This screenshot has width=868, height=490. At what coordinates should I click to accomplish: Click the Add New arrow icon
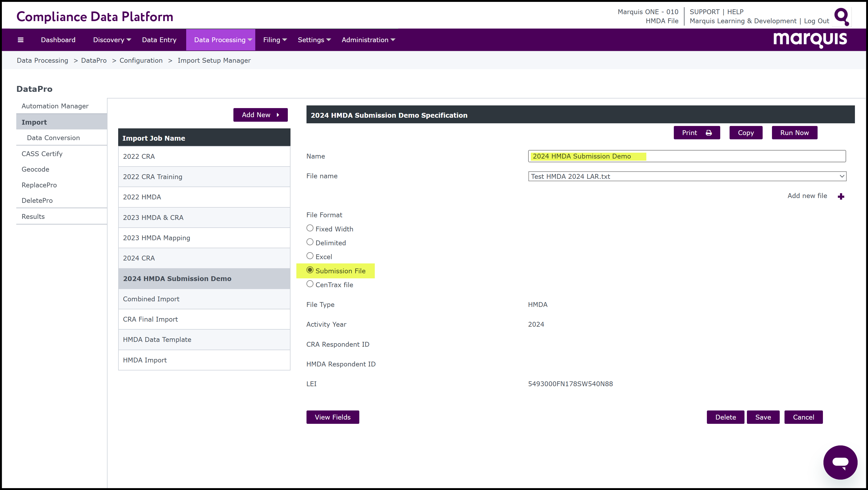[x=278, y=115]
